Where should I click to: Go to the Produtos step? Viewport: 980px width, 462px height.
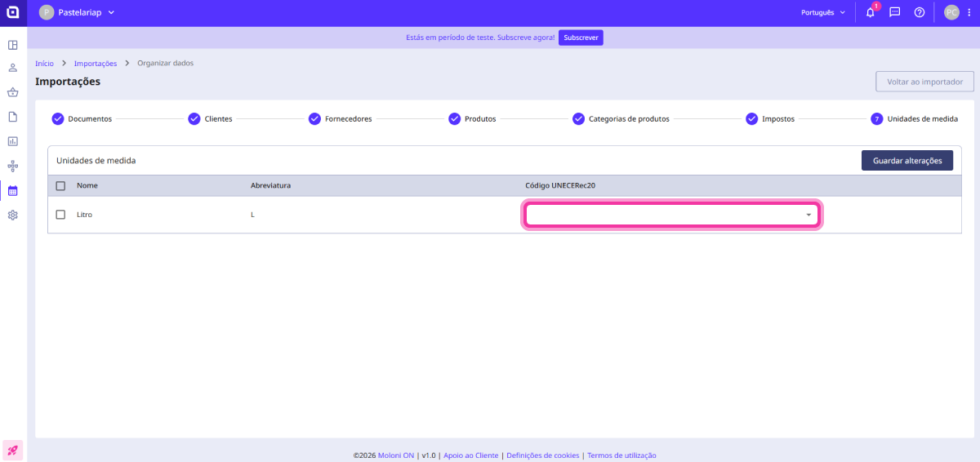click(472, 119)
